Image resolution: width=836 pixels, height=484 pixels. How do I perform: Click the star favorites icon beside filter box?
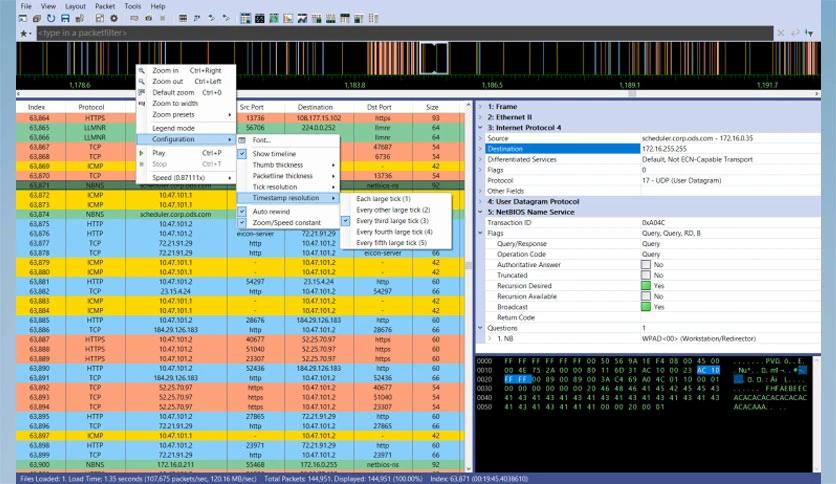tap(23, 33)
